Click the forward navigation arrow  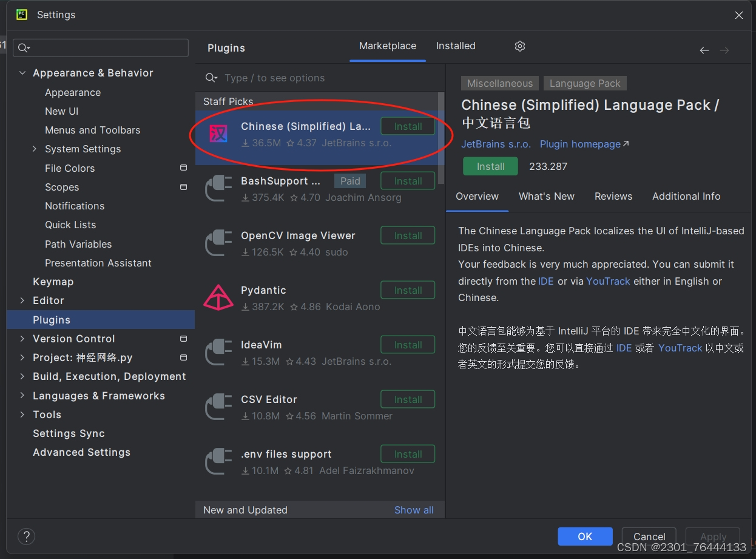pos(724,50)
